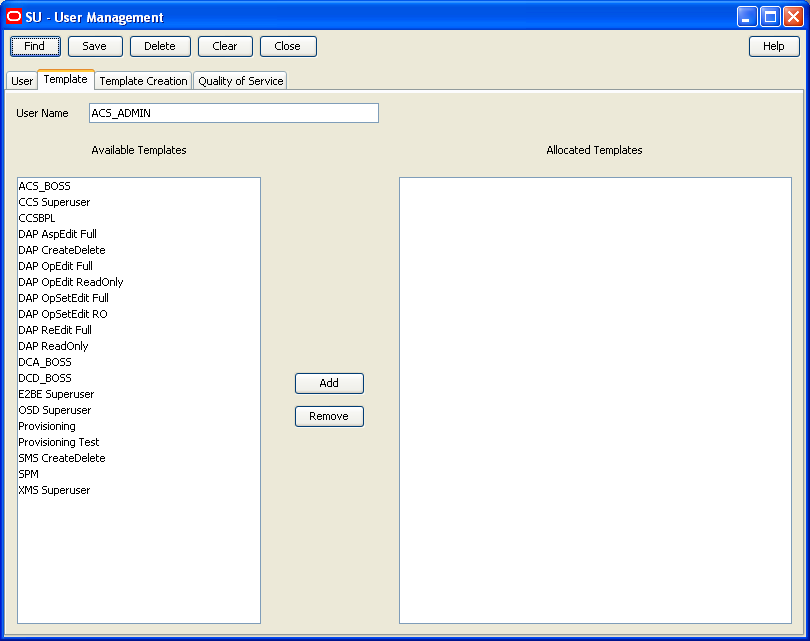Screen dimensions: 810x641
Task: Click the empty Allocated Templates list
Action: [595, 400]
